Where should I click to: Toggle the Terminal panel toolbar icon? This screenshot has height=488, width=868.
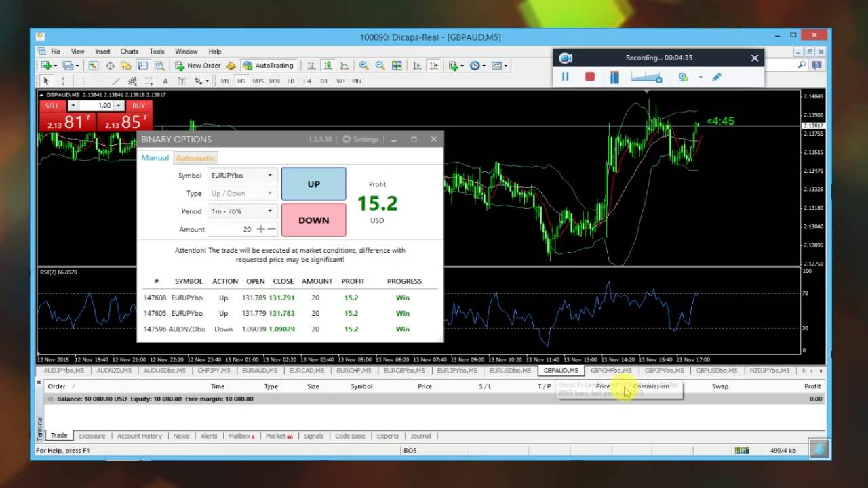point(143,66)
